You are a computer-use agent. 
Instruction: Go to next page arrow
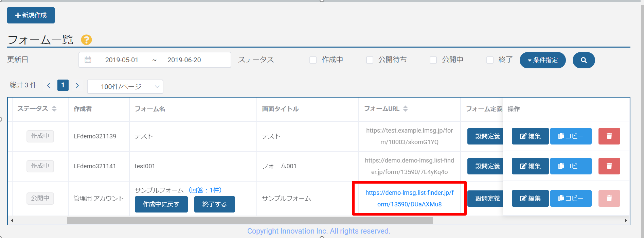[x=77, y=85]
